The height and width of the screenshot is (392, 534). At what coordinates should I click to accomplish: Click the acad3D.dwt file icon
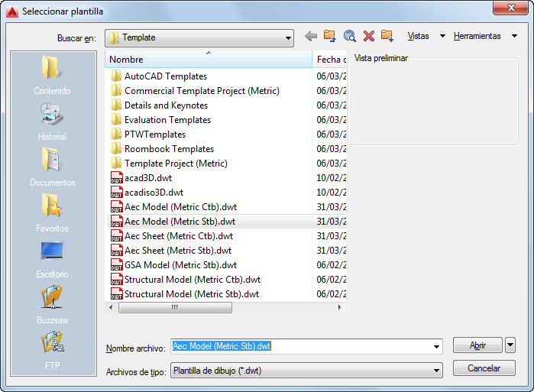point(116,178)
